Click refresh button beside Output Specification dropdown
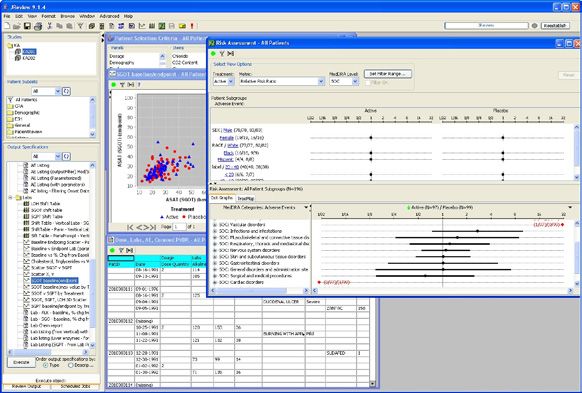This screenshot has height=393, width=582. 66,156
